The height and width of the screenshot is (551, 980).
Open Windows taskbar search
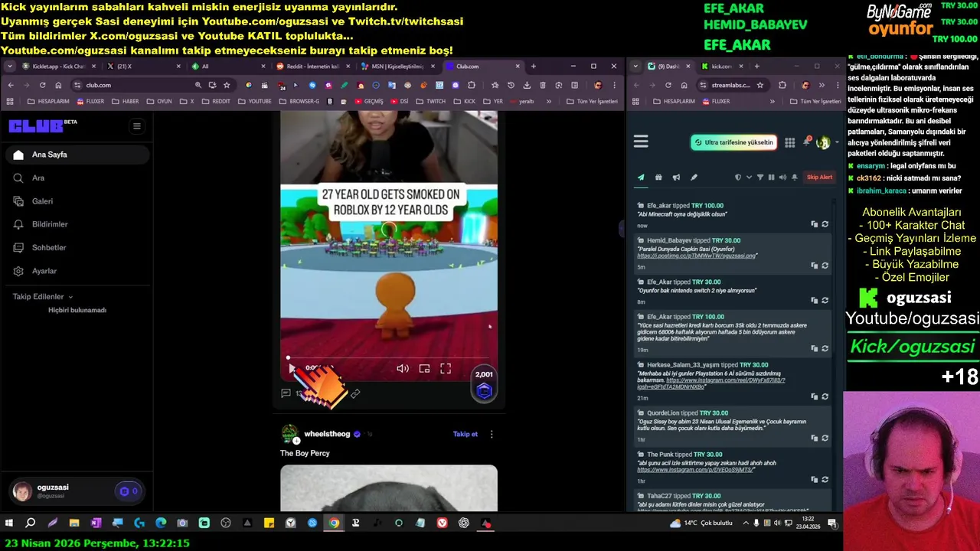click(31, 523)
